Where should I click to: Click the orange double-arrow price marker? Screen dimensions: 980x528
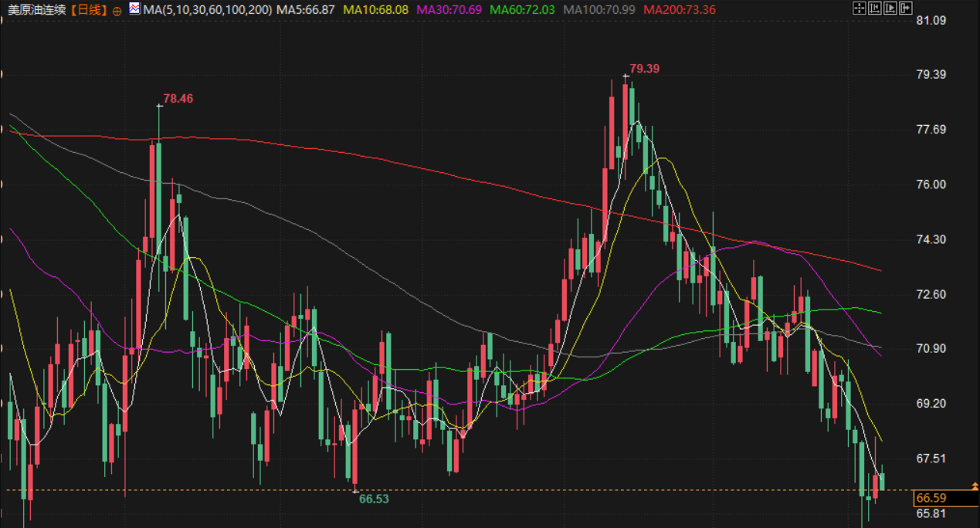coord(975,485)
